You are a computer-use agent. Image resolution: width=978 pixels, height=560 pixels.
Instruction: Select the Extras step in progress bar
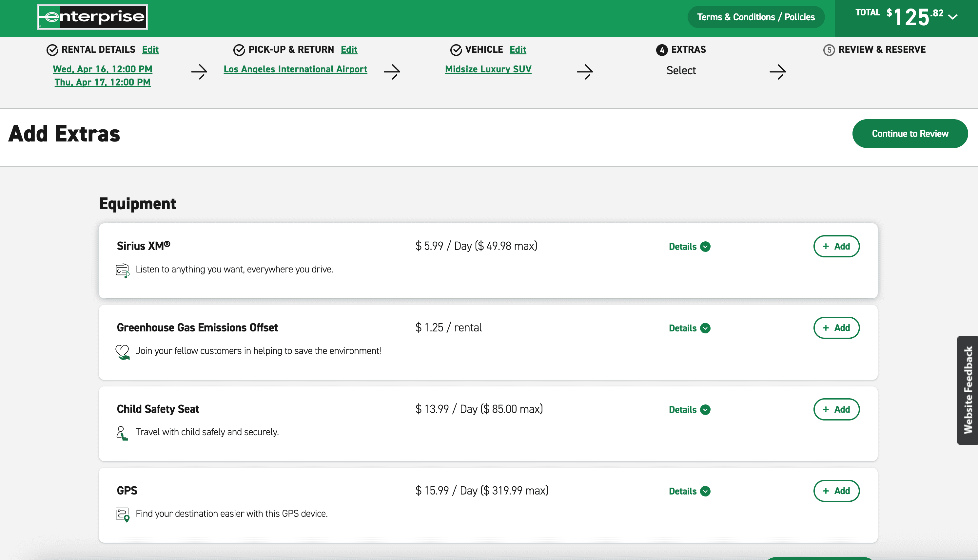pyautogui.click(x=681, y=50)
